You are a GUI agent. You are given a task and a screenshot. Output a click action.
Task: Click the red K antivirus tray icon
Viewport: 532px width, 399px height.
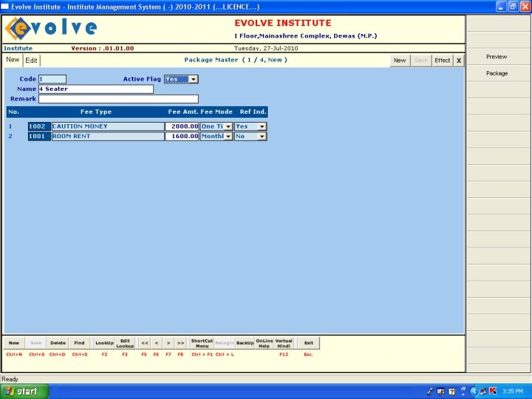[493, 391]
